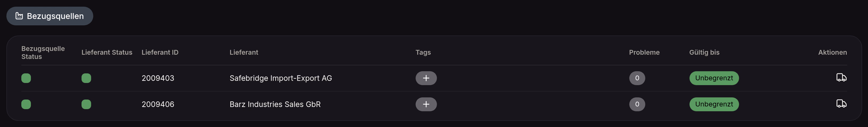
Task: Click supplier ID 2009406
Action: click(x=158, y=104)
